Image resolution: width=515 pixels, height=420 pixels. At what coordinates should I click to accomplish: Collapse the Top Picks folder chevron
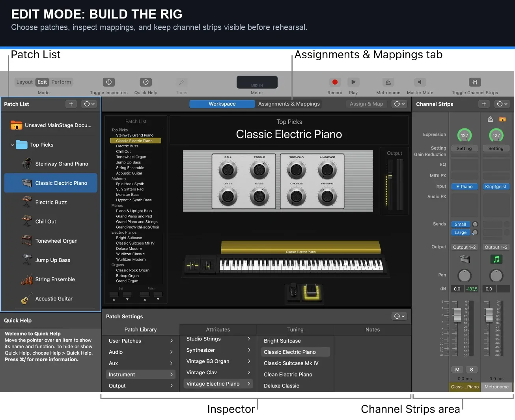click(x=12, y=145)
